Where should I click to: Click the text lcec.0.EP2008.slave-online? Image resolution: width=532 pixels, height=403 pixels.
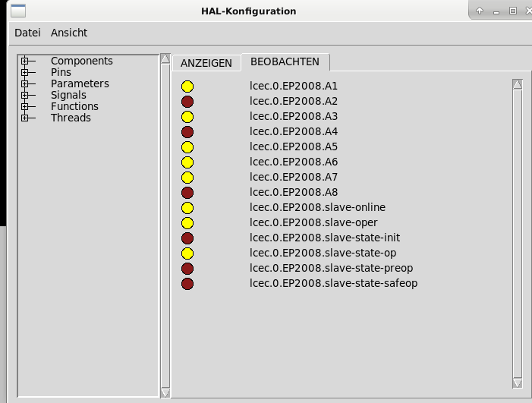click(x=317, y=207)
